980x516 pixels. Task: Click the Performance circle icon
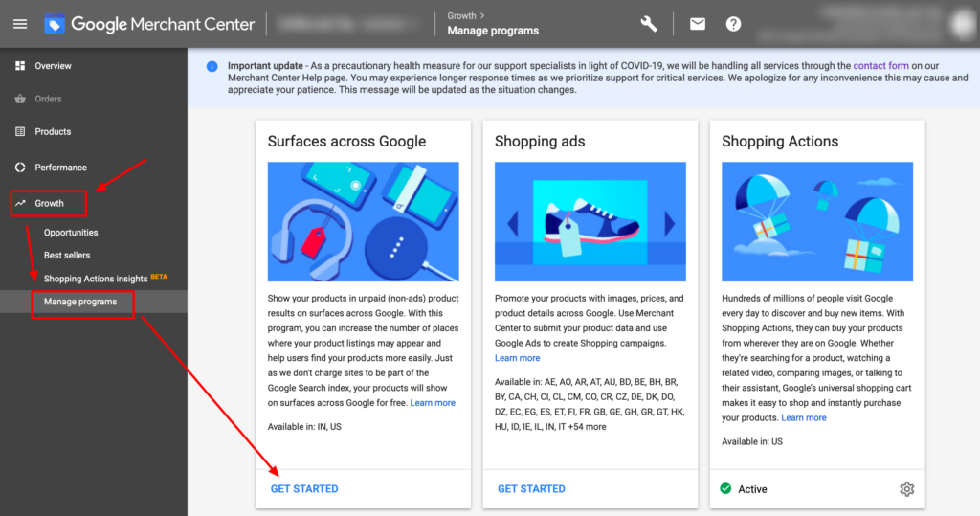click(20, 167)
